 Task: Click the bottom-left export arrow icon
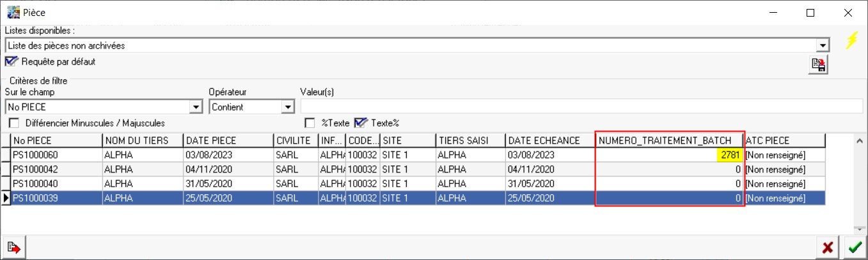13,247
